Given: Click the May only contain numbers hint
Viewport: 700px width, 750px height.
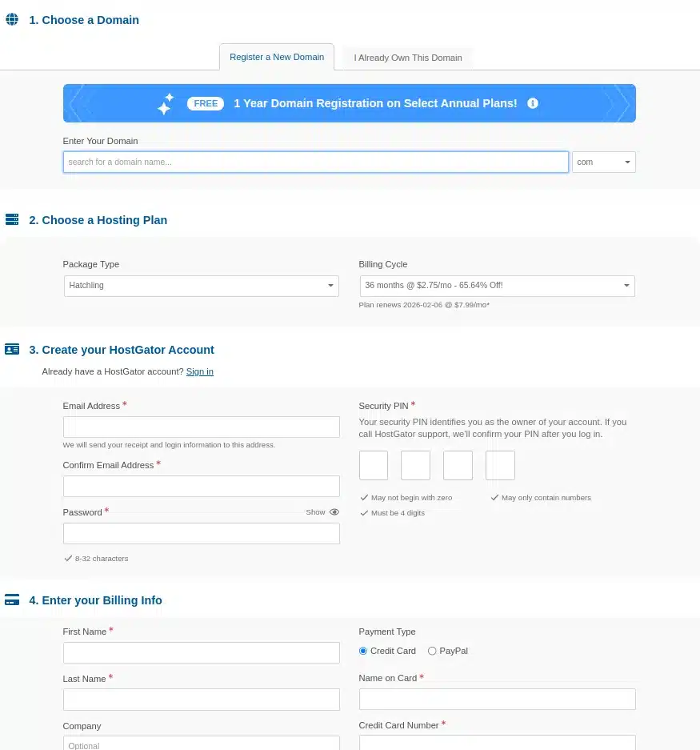Looking at the screenshot, I should [546, 498].
